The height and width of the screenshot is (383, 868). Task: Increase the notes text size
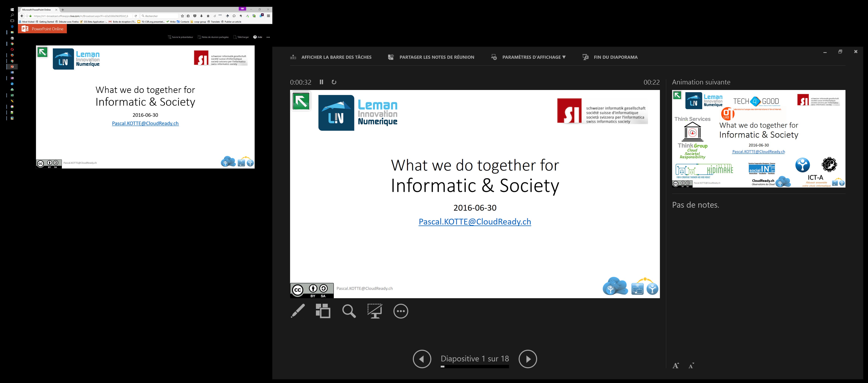click(676, 366)
